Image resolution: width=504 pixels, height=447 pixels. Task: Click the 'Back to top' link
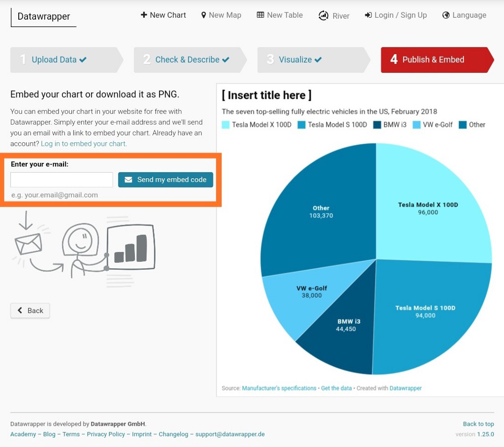tap(478, 424)
